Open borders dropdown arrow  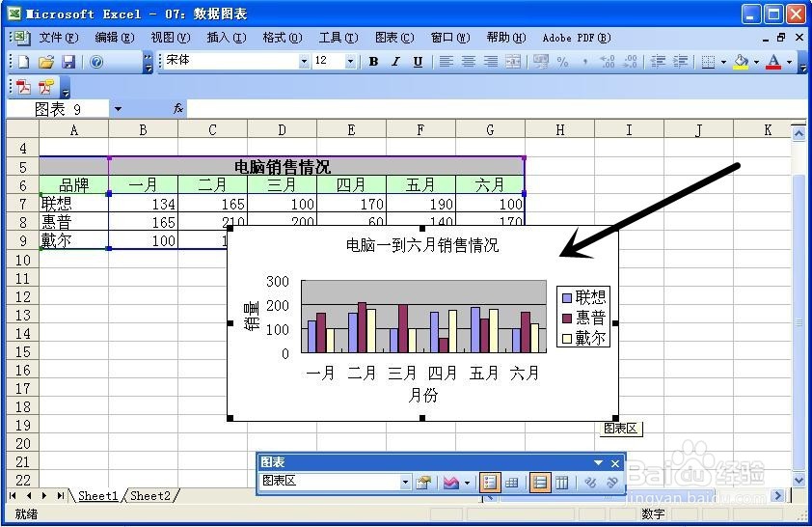(x=723, y=62)
